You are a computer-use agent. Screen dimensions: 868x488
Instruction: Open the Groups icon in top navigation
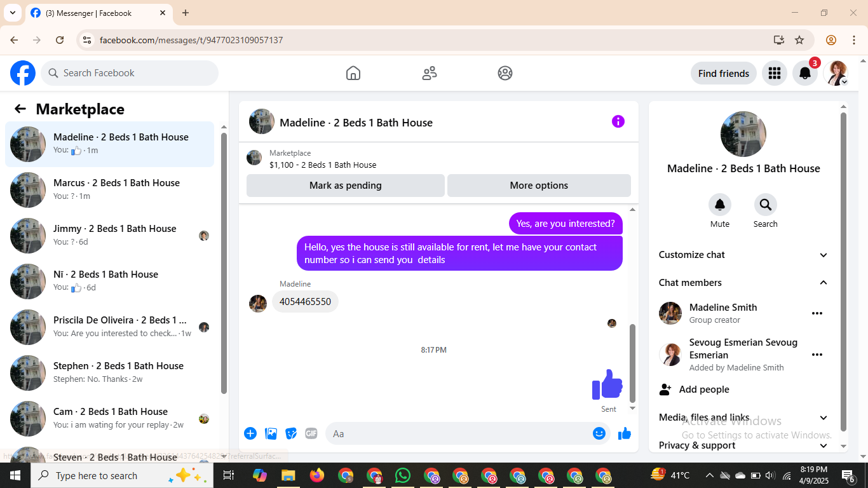pyautogui.click(x=505, y=73)
